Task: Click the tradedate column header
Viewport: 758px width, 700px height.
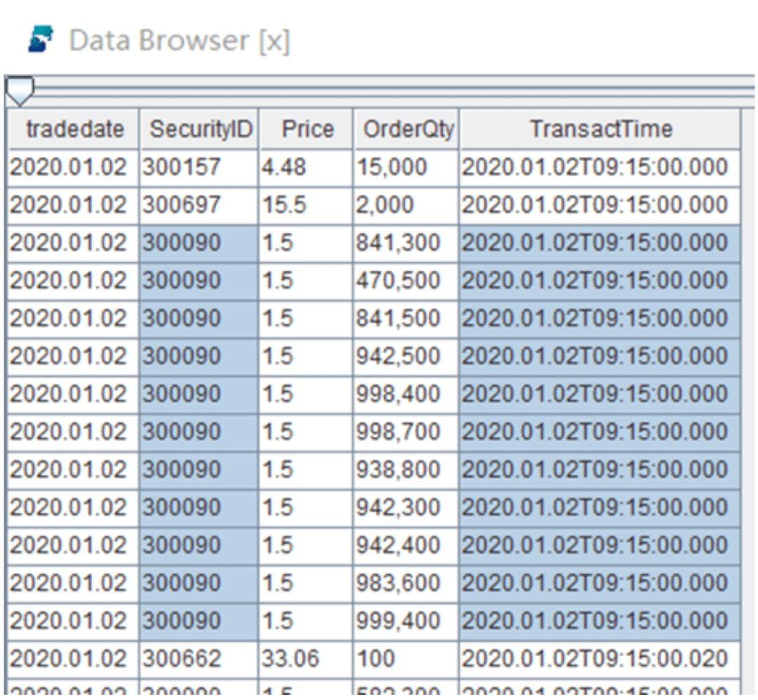Action: [74, 129]
